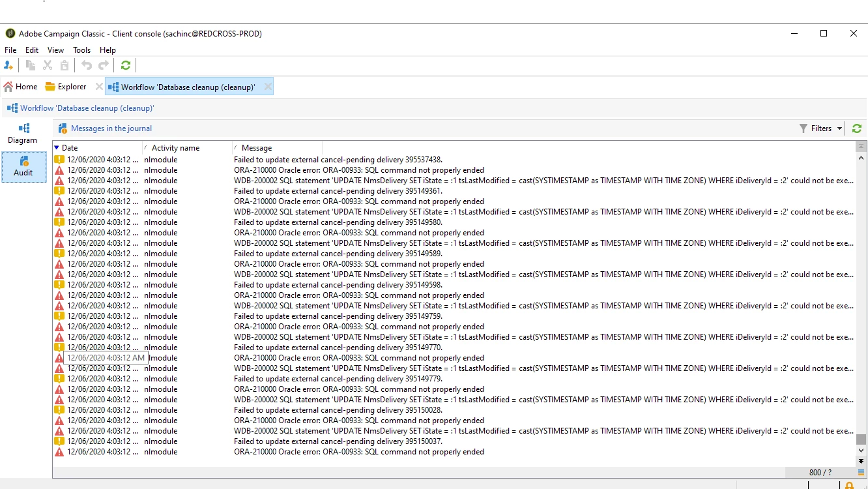The width and height of the screenshot is (868, 489).
Task: Close the Workflow 'Database cleanup' tab
Action: [268, 87]
